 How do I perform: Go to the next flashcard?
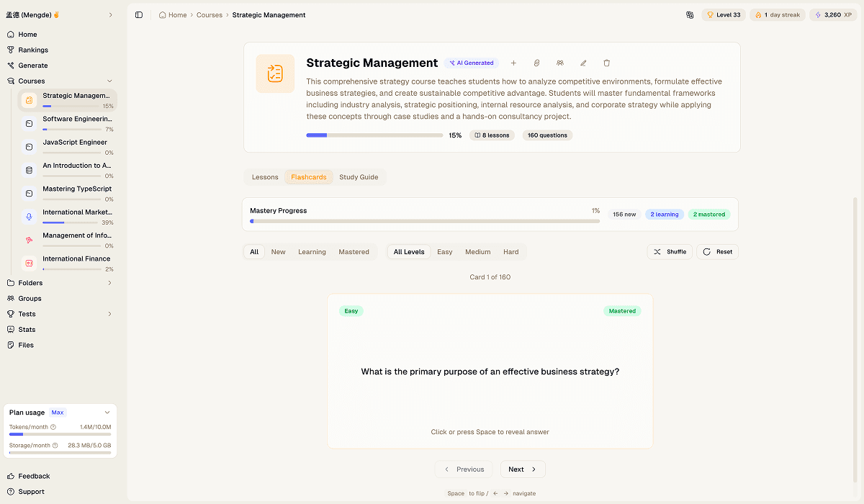pyautogui.click(x=522, y=469)
